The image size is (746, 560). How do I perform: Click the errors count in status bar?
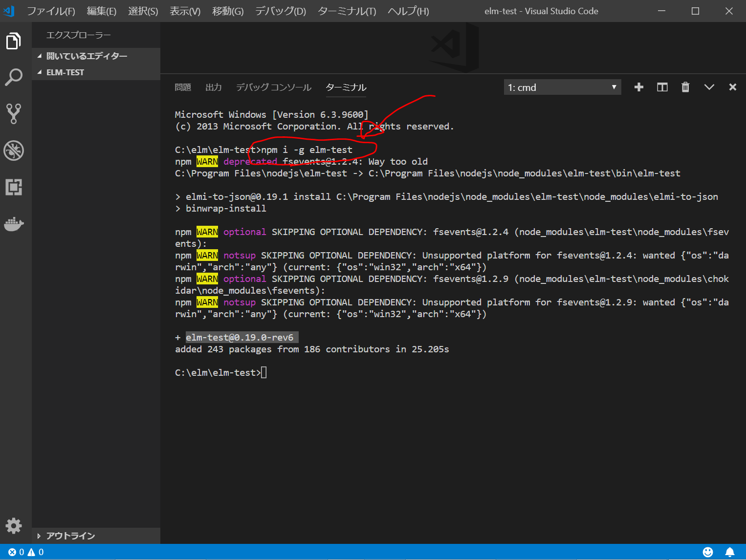click(16, 552)
